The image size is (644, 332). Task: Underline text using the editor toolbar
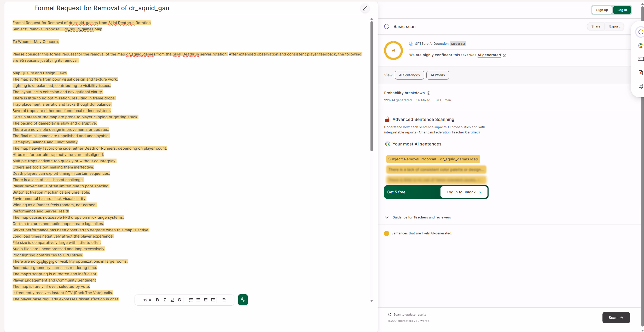pyautogui.click(x=172, y=300)
